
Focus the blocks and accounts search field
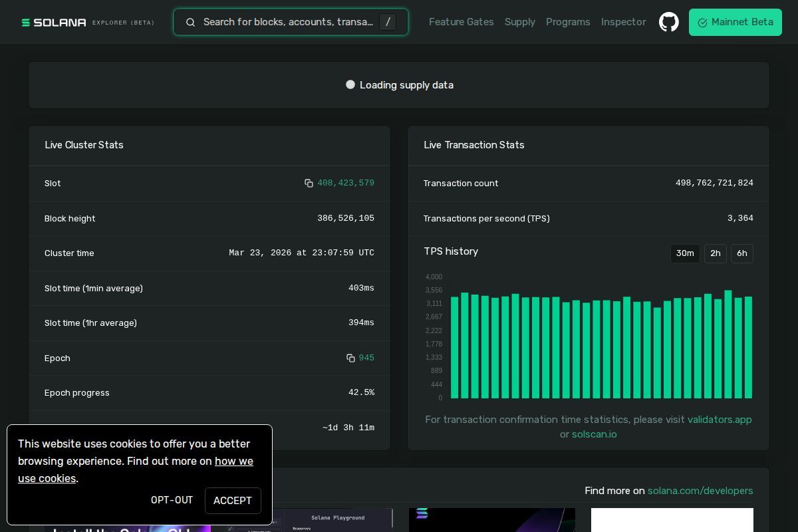click(287, 22)
